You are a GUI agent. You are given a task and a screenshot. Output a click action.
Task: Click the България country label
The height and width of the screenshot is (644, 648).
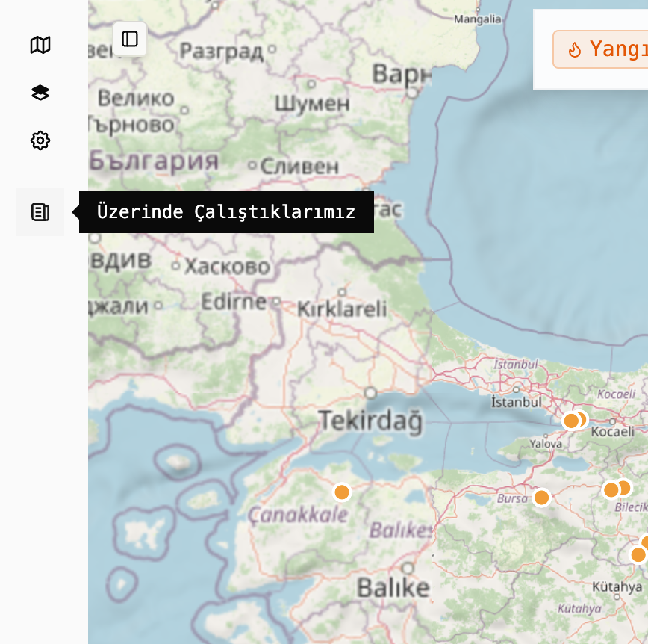[154, 161]
